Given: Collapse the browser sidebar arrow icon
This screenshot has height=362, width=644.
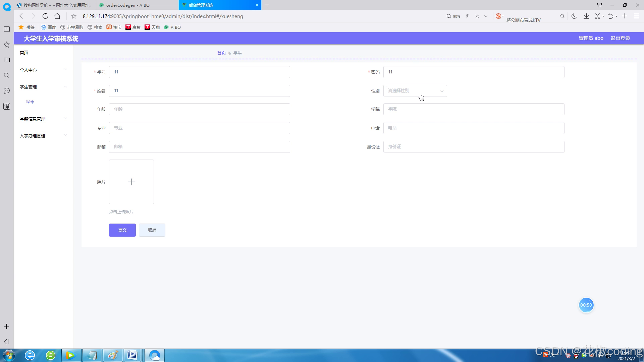Looking at the screenshot, I should (x=6, y=342).
